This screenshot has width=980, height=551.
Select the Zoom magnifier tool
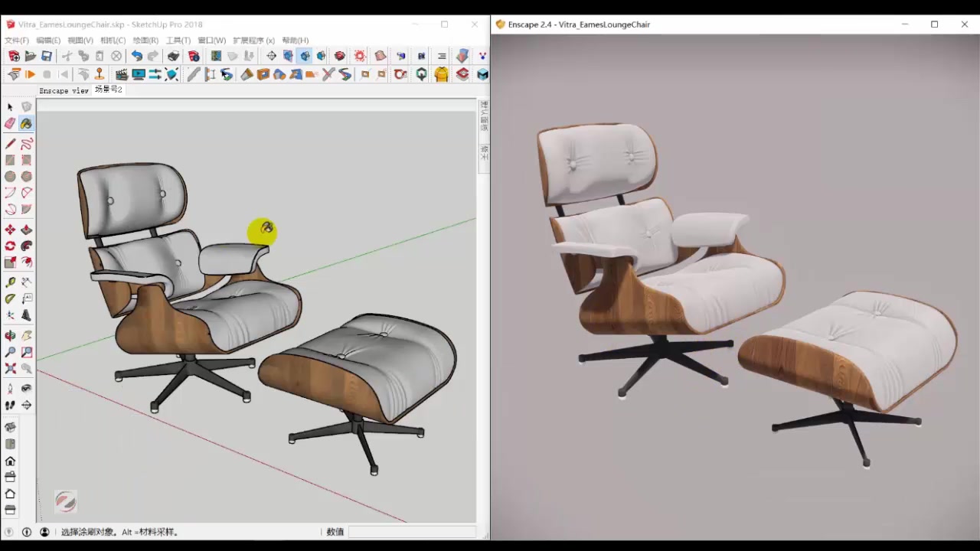point(10,352)
